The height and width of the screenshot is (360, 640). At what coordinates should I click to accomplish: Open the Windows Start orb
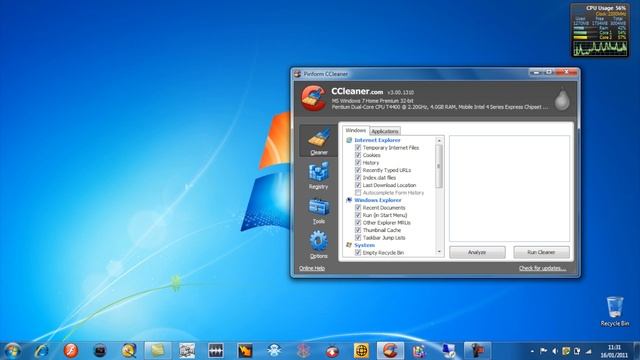pyautogui.click(x=12, y=351)
